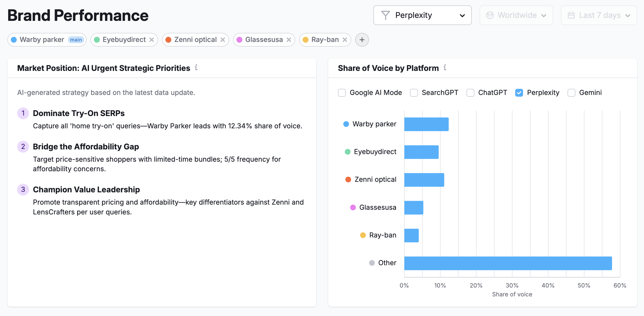Remove the Zenni optical brand pill
Screen dimensions: 644x316
tap(223, 39)
